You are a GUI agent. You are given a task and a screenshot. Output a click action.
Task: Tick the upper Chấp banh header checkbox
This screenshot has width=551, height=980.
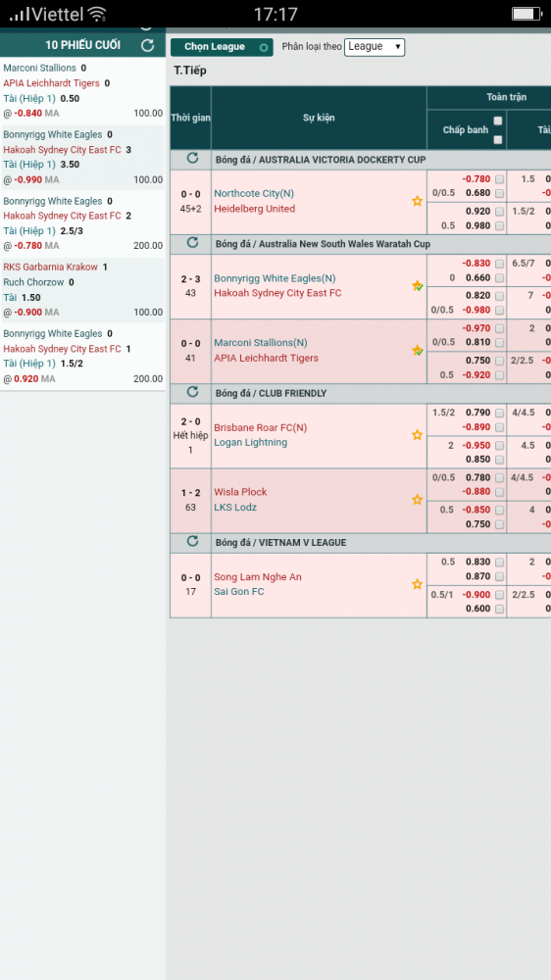coord(498,121)
